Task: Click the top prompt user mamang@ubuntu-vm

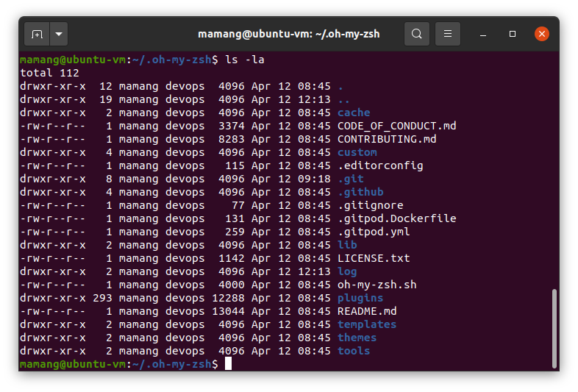Action: pos(73,60)
